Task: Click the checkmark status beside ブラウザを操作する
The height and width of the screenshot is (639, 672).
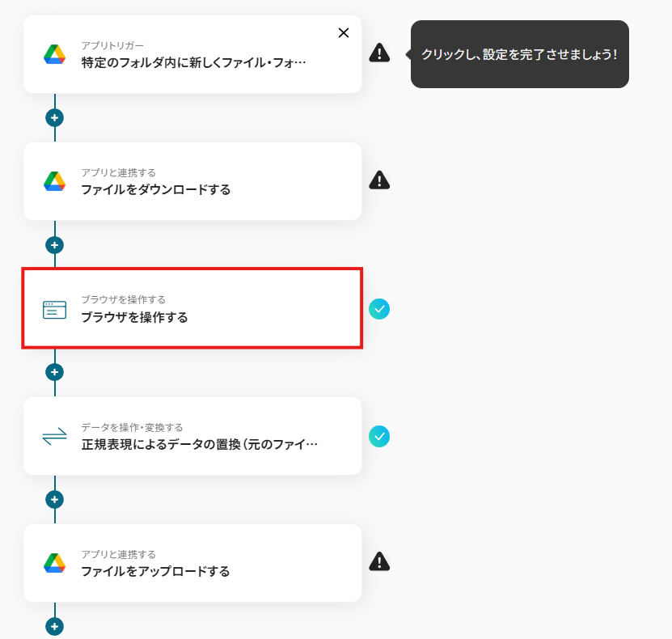Action: tap(379, 309)
